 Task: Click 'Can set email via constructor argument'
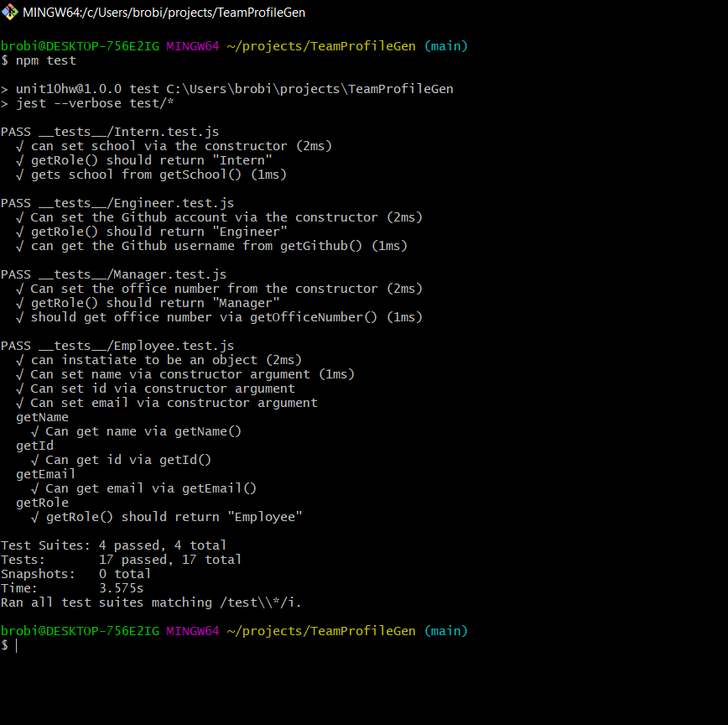(x=167, y=403)
